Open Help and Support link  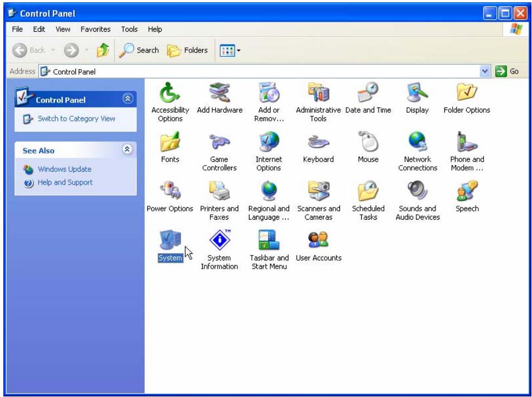coord(65,182)
